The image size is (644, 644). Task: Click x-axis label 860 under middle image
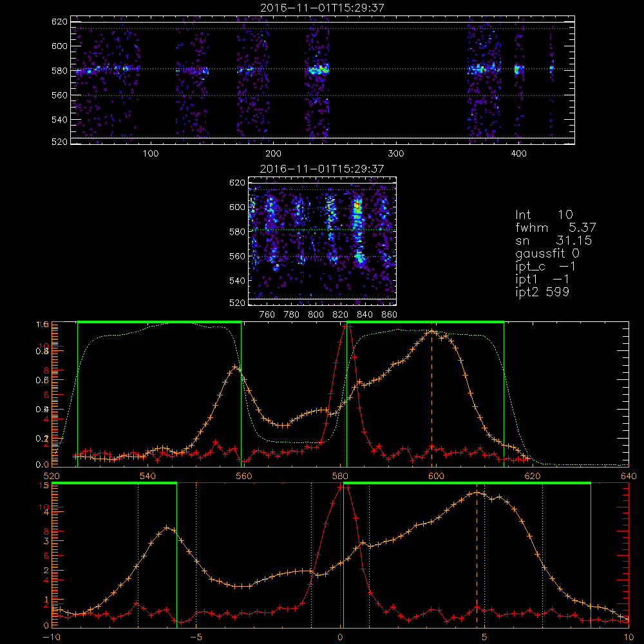click(x=389, y=315)
